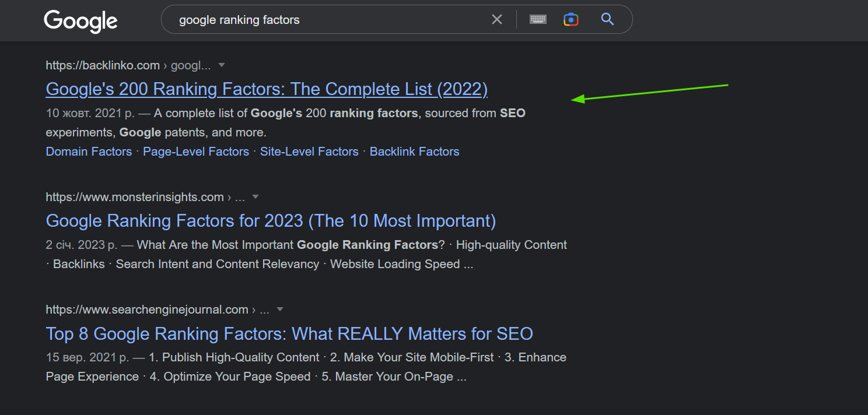Click the magnifying glass search button
868x415 pixels.
pos(607,20)
